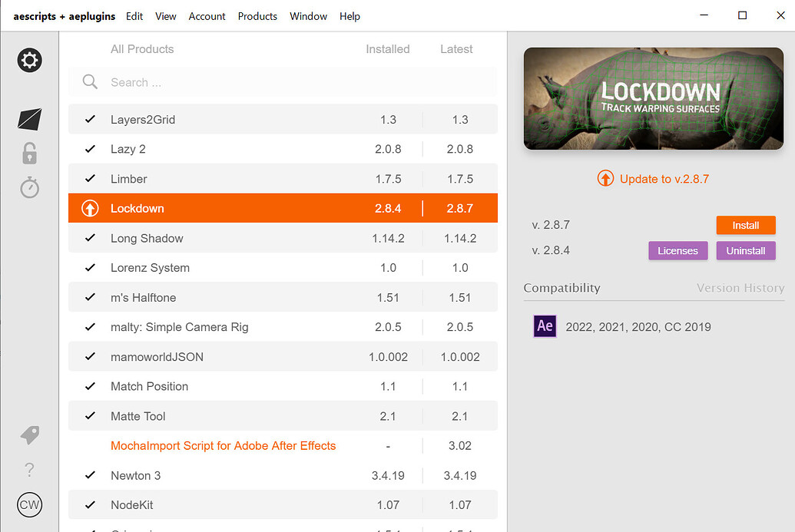
Task: Select the NodeKit product row
Action: pyautogui.click(x=283, y=504)
